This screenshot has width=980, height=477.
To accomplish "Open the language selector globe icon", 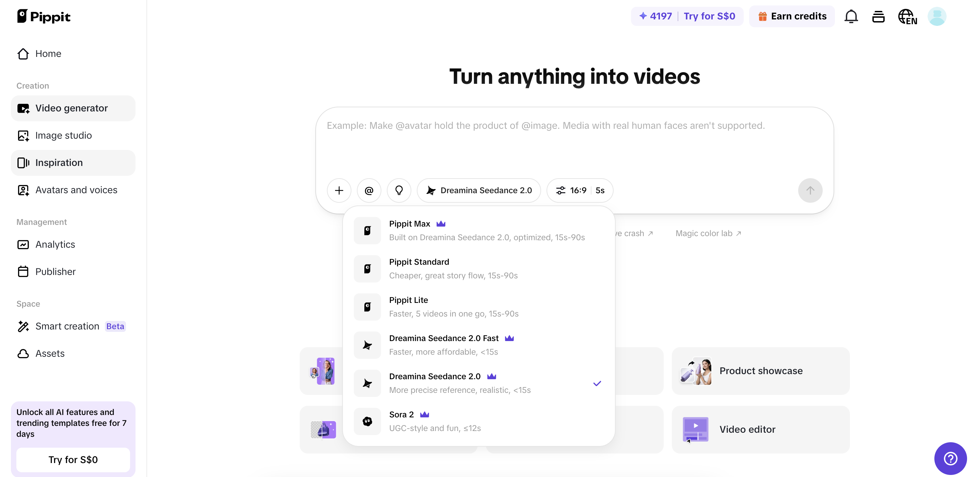I will click(908, 16).
